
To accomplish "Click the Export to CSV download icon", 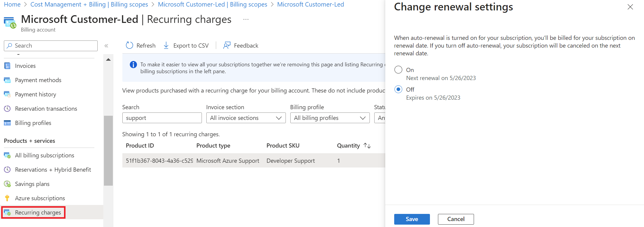I will tap(166, 45).
